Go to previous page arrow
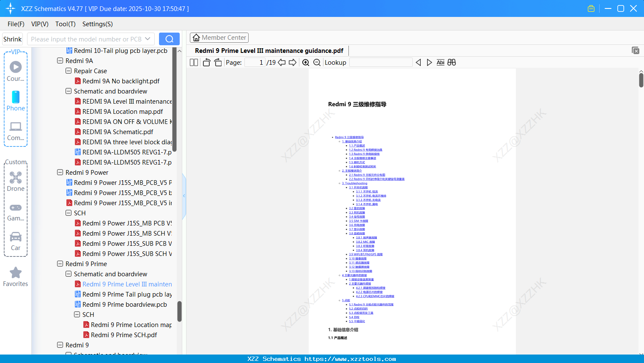The height and width of the screenshot is (363, 644). coord(282,63)
